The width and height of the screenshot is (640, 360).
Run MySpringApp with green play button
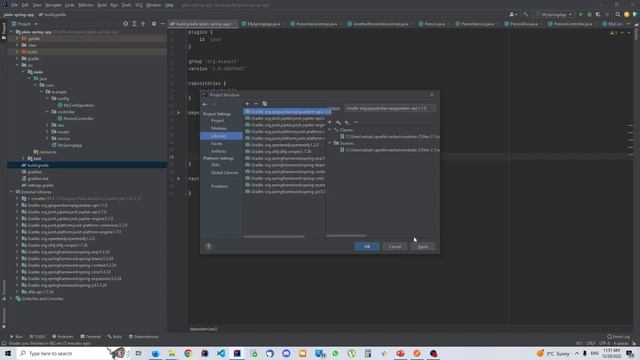(x=581, y=14)
